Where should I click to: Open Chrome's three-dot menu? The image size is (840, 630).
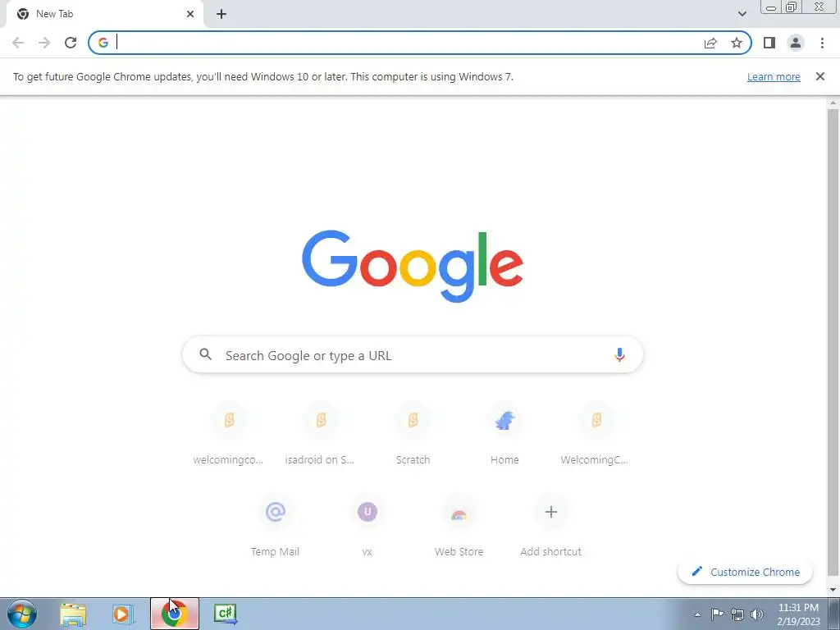[x=822, y=43]
